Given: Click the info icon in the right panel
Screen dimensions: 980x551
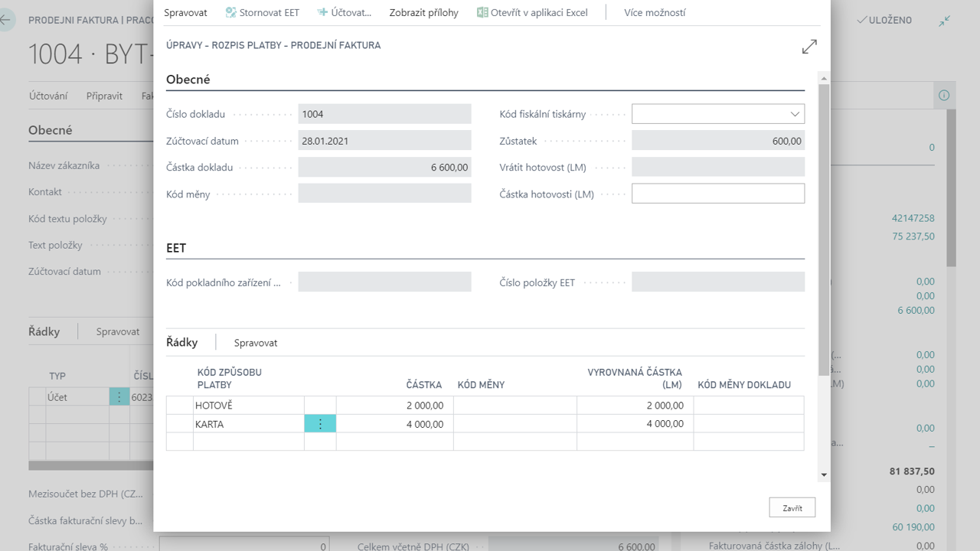Looking at the screenshot, I should (x=943, y=96).
